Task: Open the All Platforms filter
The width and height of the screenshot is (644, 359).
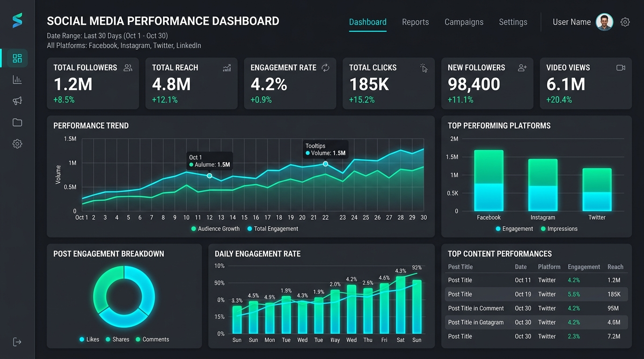Action: click(124, 45)
